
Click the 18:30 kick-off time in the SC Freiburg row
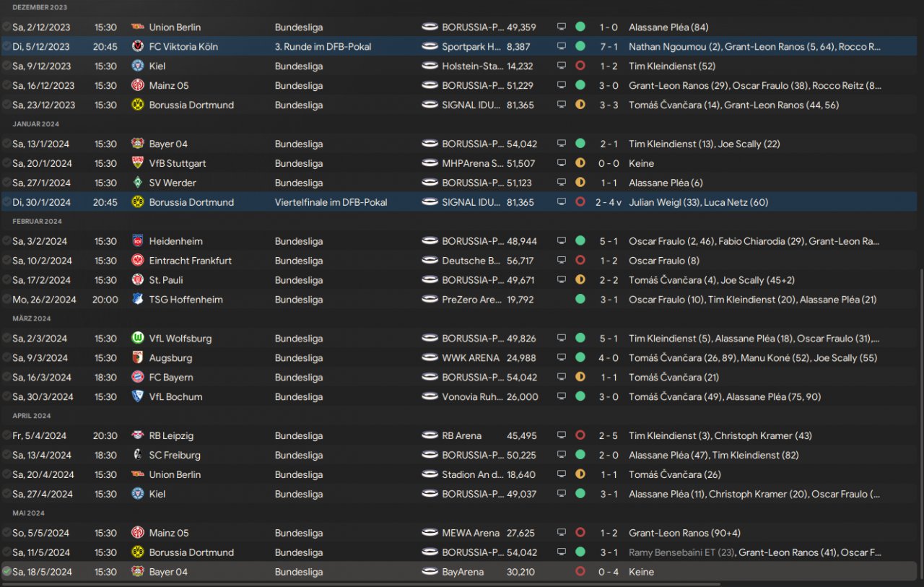tap(105, 456)
